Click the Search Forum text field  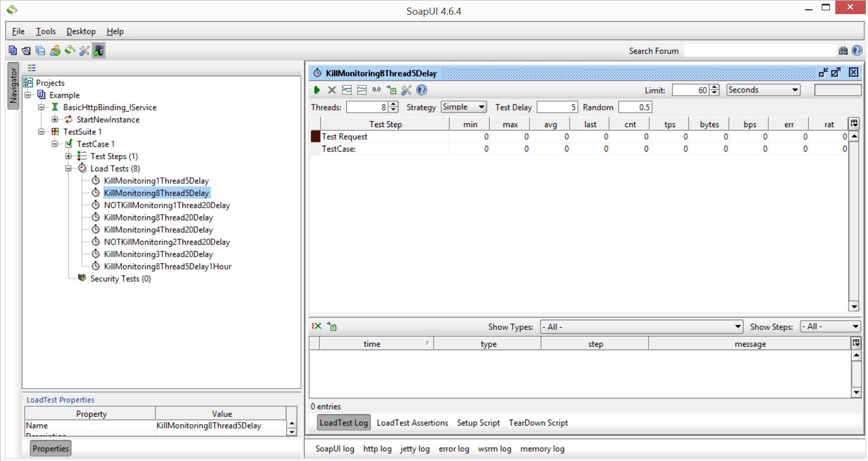tap(760, 51)
